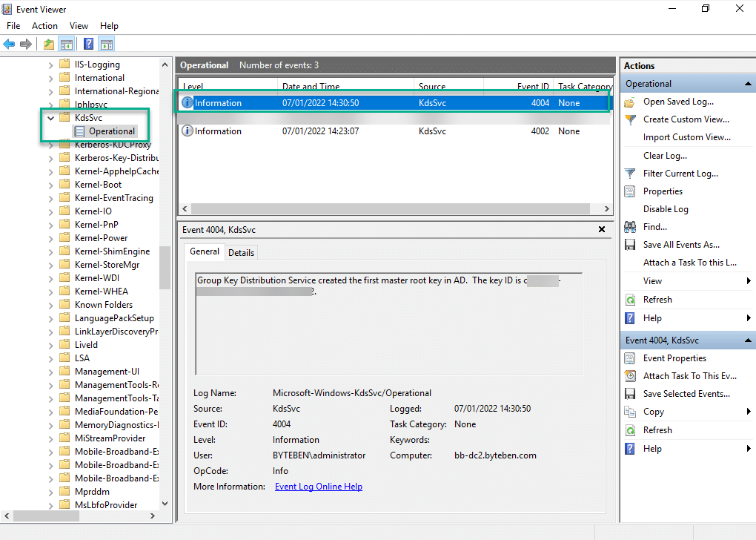This screenshot has width=756, height=540.
Task: Click the Up One Level folder icon
Action: coord(49,45)
